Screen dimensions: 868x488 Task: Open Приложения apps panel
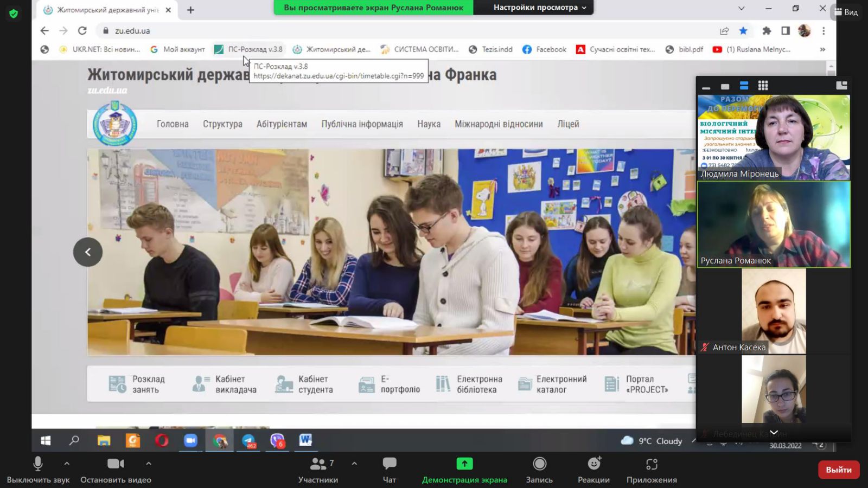(652, 470)
